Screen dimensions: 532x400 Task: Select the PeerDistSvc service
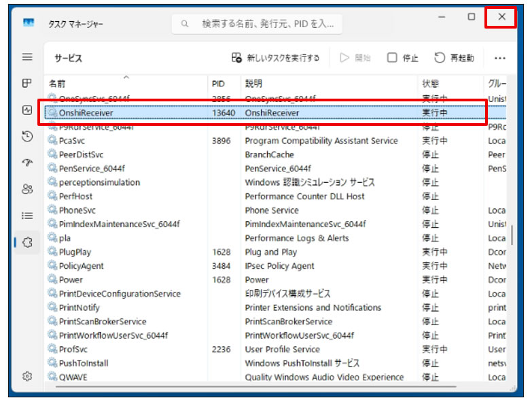click(81, 154)
